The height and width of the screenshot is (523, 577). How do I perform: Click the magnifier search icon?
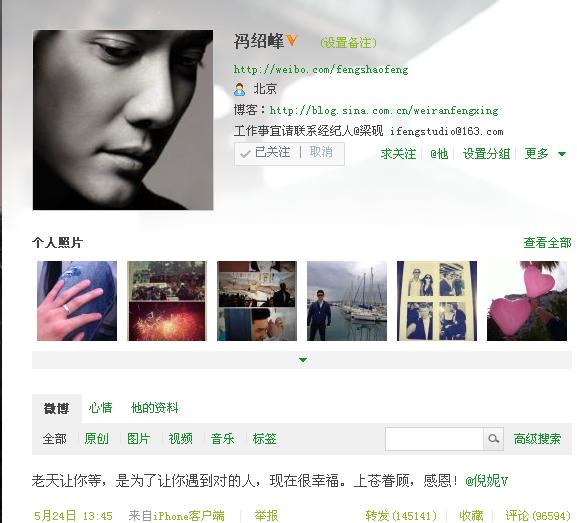pyautogui.click(x=493, y=438)
